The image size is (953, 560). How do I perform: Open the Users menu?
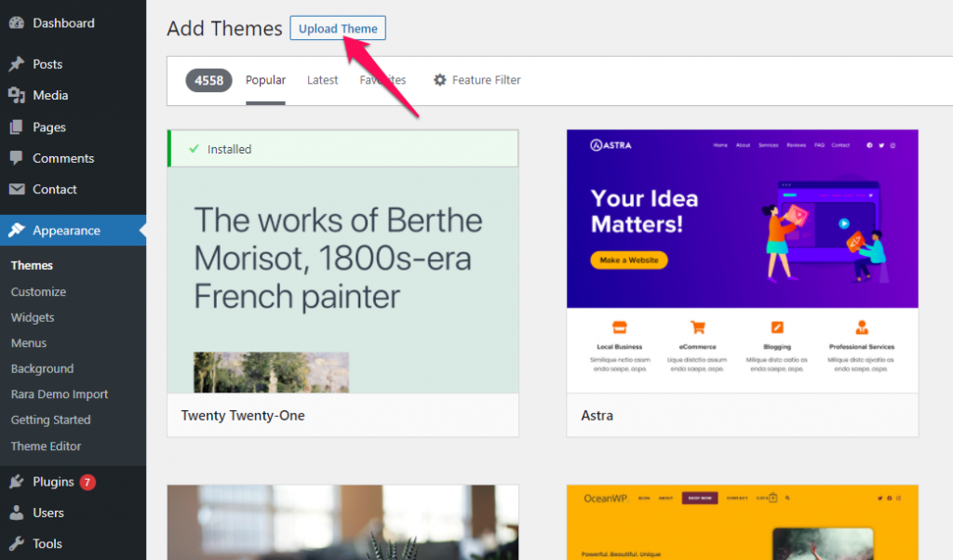click(x=73, y=513)
